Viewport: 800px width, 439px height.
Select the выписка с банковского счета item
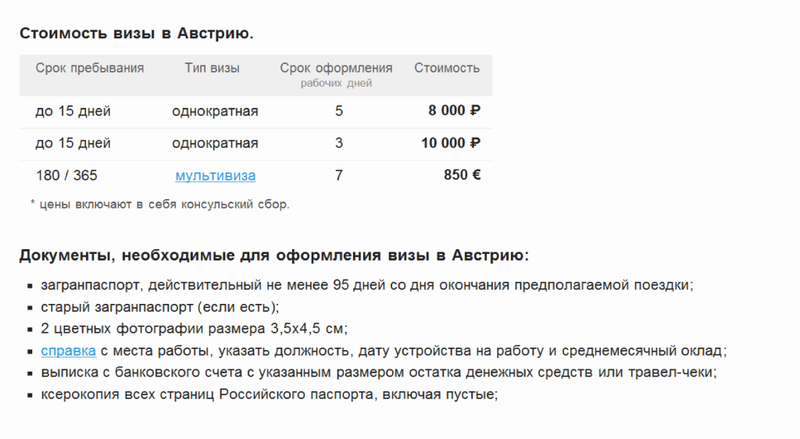pos(379,372)
